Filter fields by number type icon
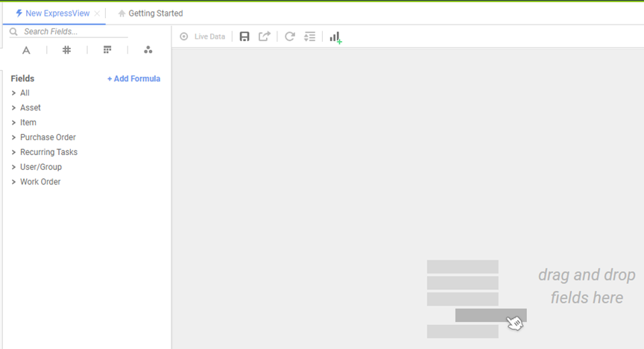The image size is (644, 349). click(x=66, y=50)
